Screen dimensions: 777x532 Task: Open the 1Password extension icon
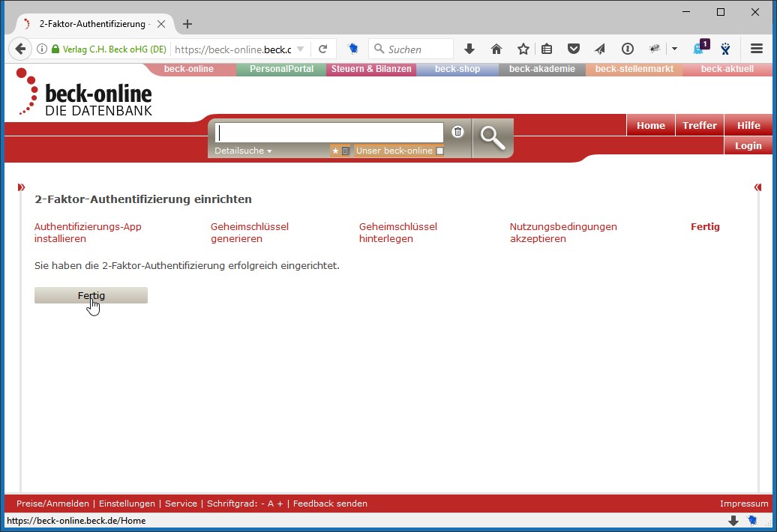tap(627, 49)
